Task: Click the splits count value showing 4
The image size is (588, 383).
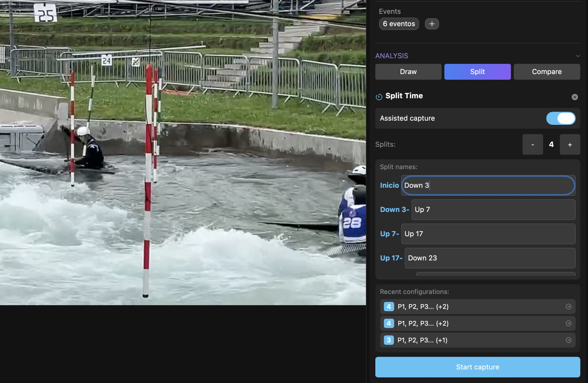Action: coord(551,144)
